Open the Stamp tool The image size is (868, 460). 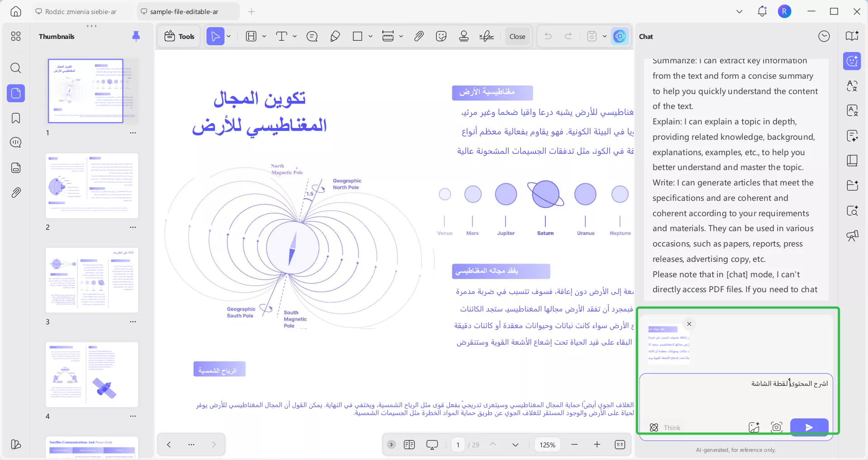tap(463, 36)
